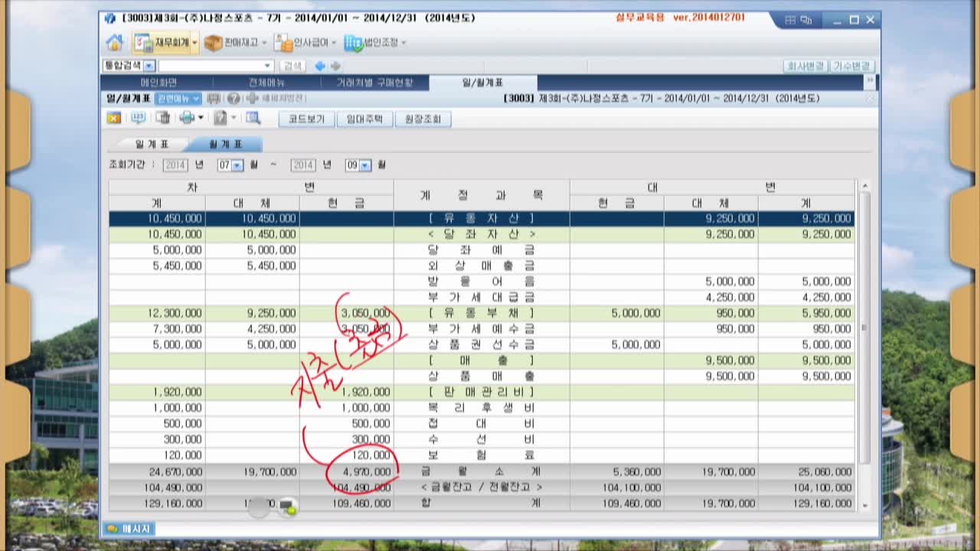Switch to the 일계표 sub-tab
The height and width of the screenshot is (551, 980).
tap(151, 144)
